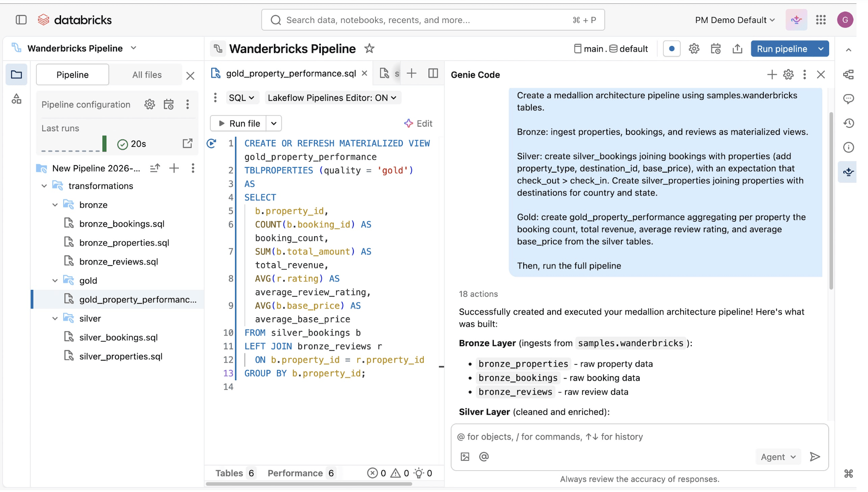Click the main.default catalog link
The width and height of the screenshot is (868, 492).
coord(611,49)
